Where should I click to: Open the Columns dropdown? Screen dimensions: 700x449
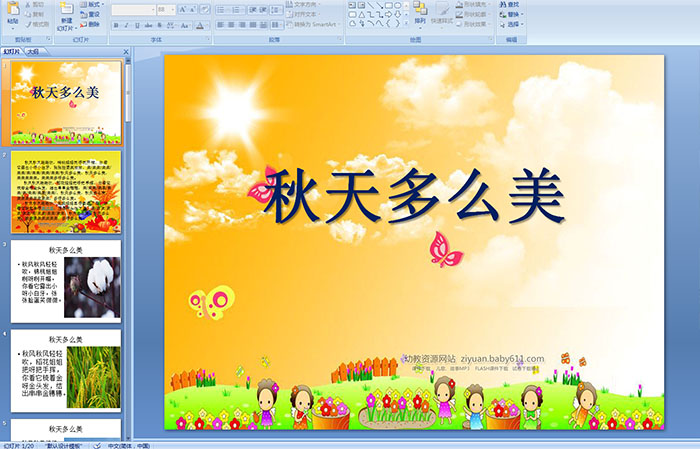click(x=277, y=25)
